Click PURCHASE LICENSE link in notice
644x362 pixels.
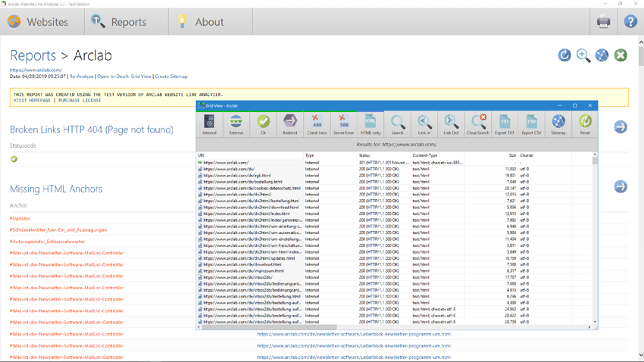(80, 100)
